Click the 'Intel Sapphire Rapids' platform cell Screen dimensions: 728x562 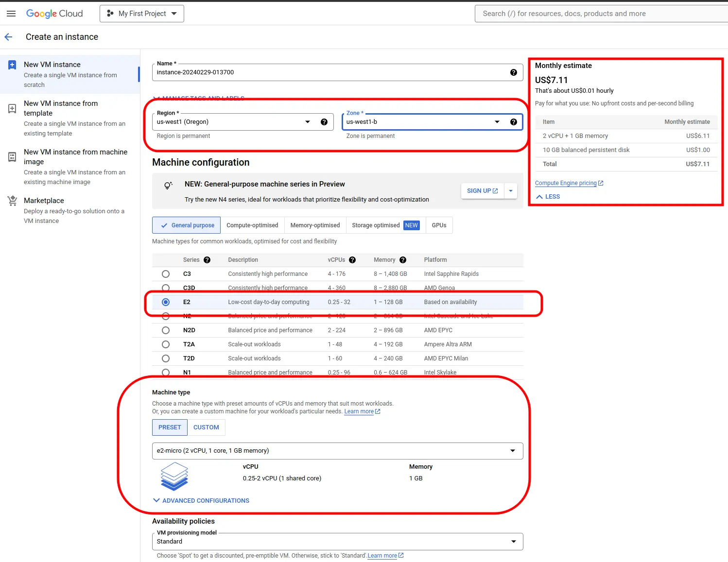point(451,274)
